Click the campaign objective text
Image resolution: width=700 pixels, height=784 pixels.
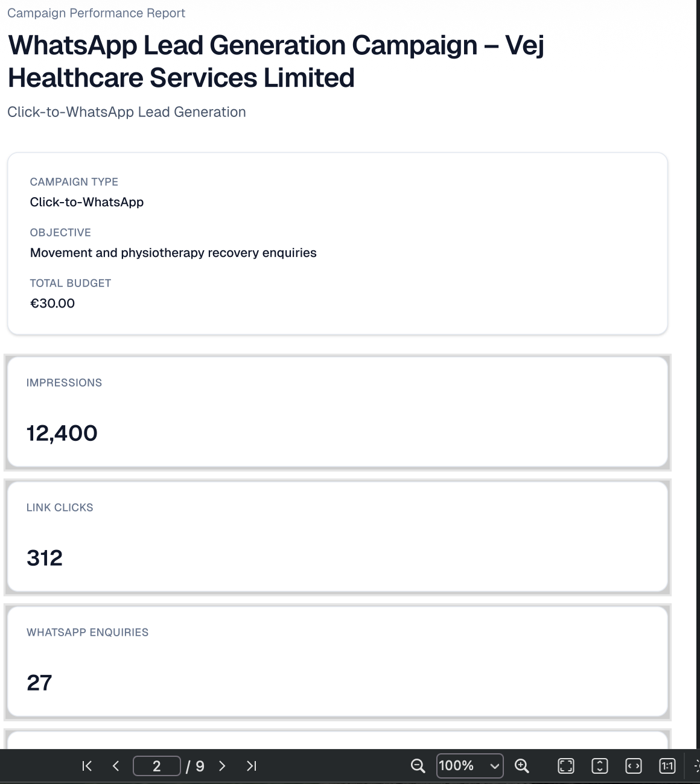pos(173,253)
